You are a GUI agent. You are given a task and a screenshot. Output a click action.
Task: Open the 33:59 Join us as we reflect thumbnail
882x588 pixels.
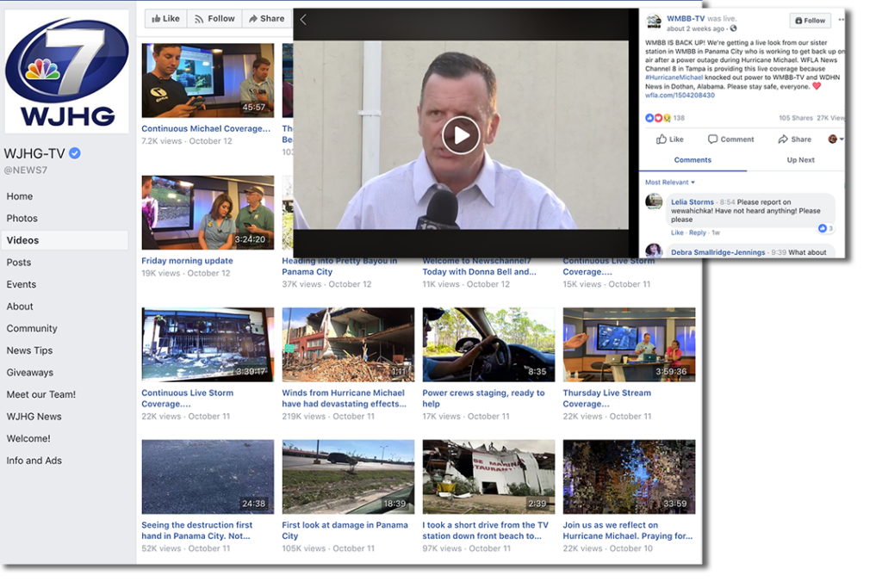tap(629, 477)
